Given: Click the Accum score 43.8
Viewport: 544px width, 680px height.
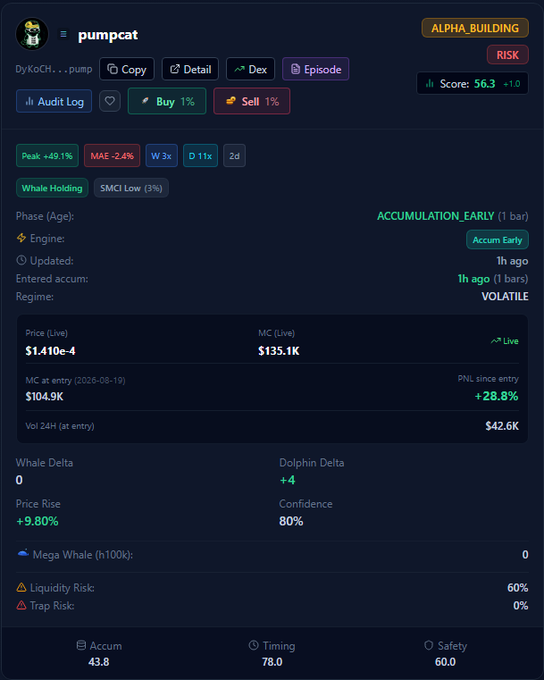Looking at the screenshot, I should click(99, 662).
